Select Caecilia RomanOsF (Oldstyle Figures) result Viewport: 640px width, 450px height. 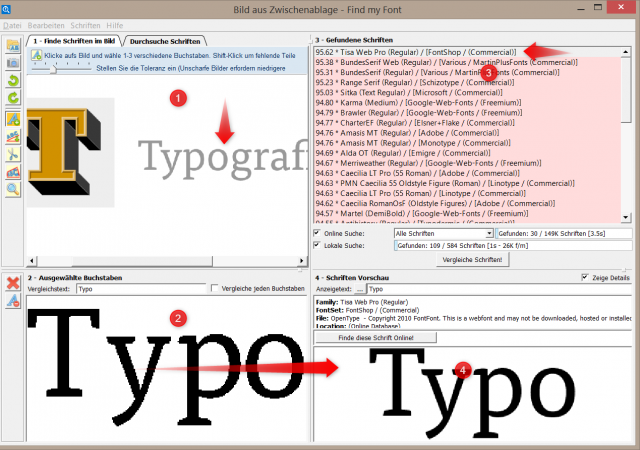click(x=467, y=203)
